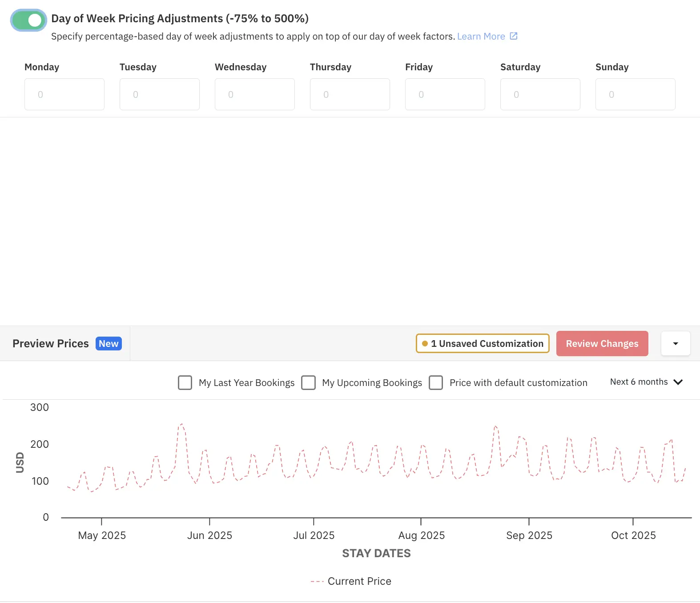Toggle Day of Week Pricing Adjustments switch

pyautogui.click(x=28, y=20)
